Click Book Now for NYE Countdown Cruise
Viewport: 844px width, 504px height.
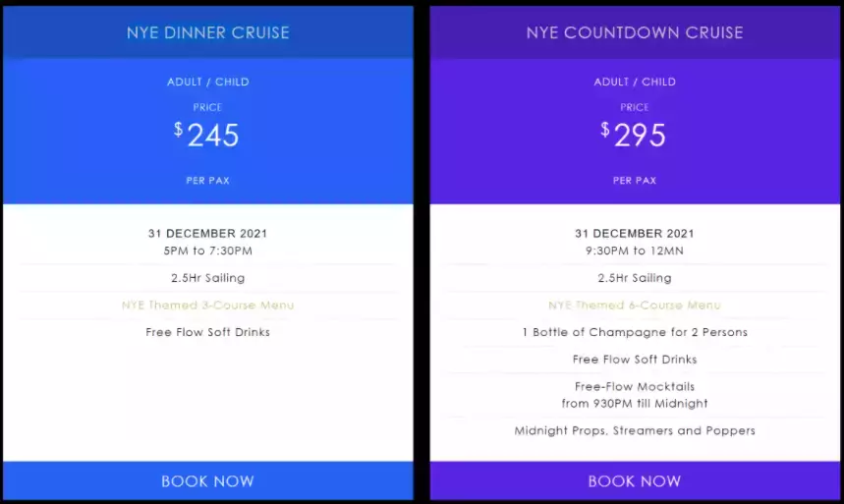(x=634, y=481)
